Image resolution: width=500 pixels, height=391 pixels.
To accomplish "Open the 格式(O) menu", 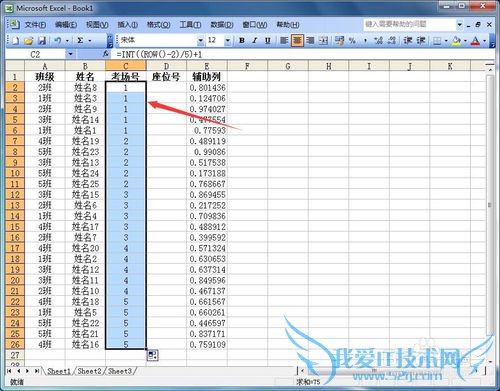I will [x=159, y=25].
